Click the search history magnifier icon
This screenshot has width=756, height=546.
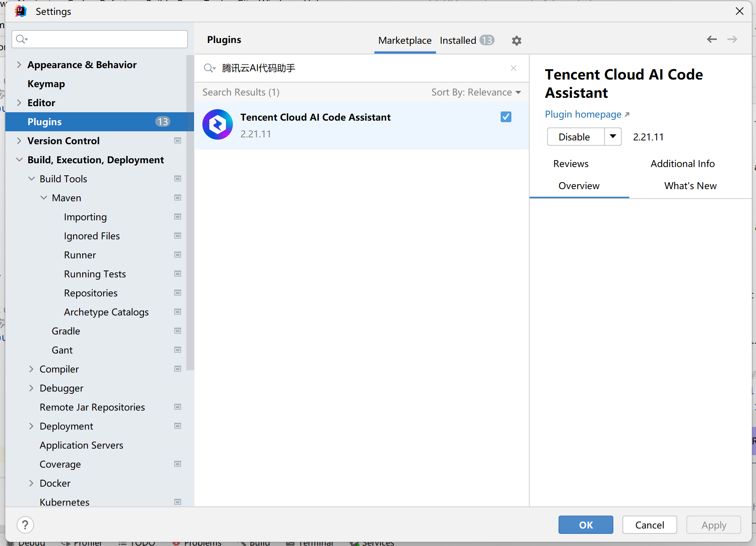(210, 68)
